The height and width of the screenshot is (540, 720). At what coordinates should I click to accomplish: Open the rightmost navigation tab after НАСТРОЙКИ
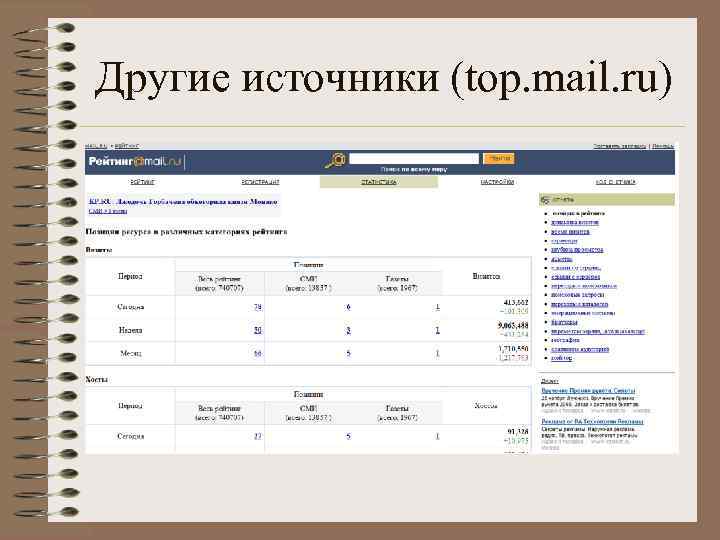[x=615, y=182]
